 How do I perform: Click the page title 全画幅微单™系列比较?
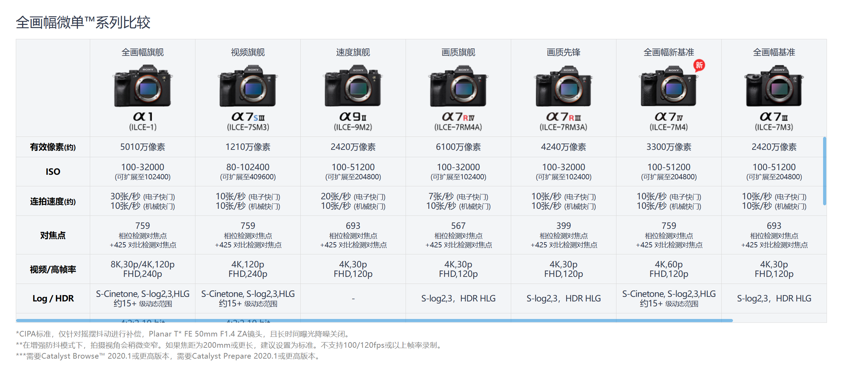click(x=83, y=22)
